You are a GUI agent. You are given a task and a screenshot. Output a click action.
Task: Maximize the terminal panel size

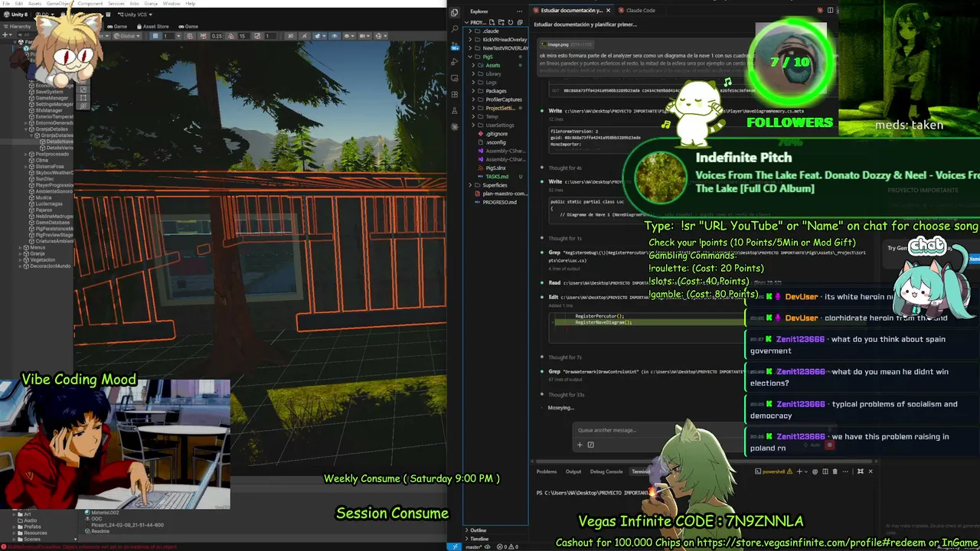[861, 471]
